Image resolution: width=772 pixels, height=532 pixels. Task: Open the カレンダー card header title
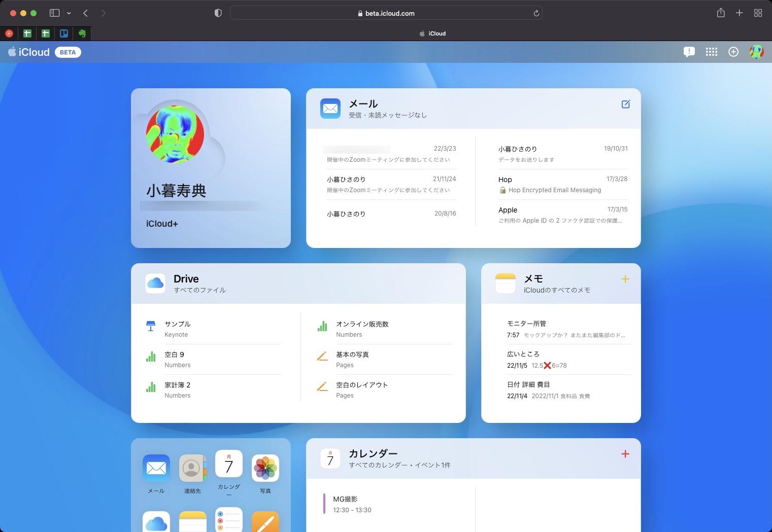click(373, 453)
